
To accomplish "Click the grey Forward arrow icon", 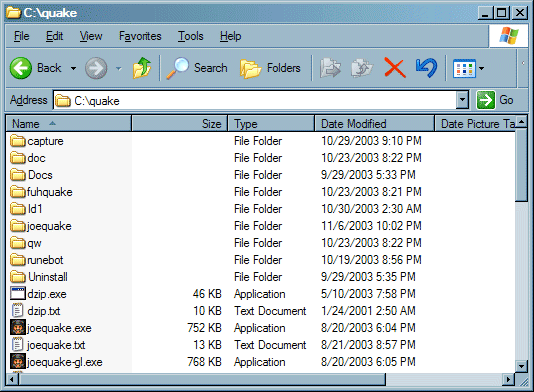I will tap(96, 68).
